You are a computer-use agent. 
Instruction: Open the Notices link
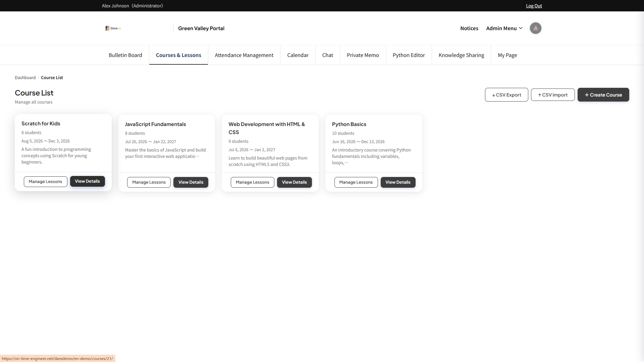(x=469, y=28)
